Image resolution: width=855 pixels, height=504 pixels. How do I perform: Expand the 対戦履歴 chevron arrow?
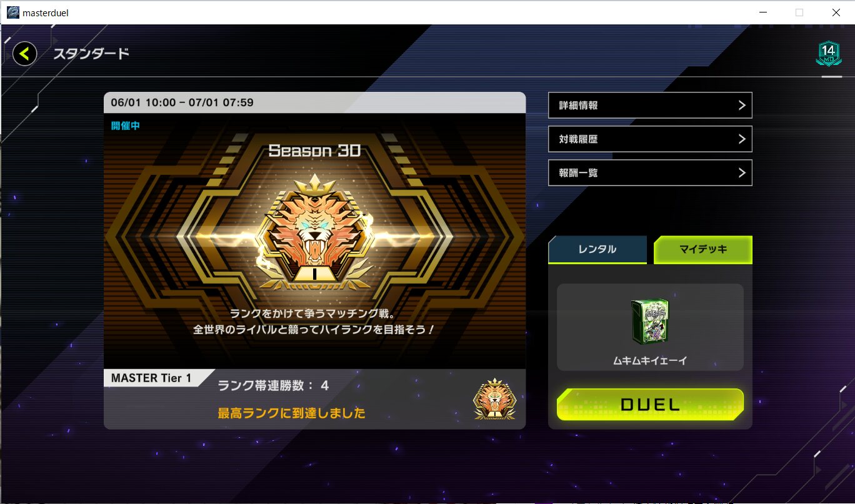coord(742,139)
